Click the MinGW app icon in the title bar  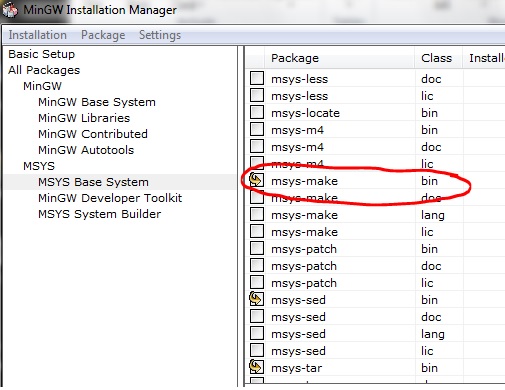pyautogui.click(x=10, y=10)
